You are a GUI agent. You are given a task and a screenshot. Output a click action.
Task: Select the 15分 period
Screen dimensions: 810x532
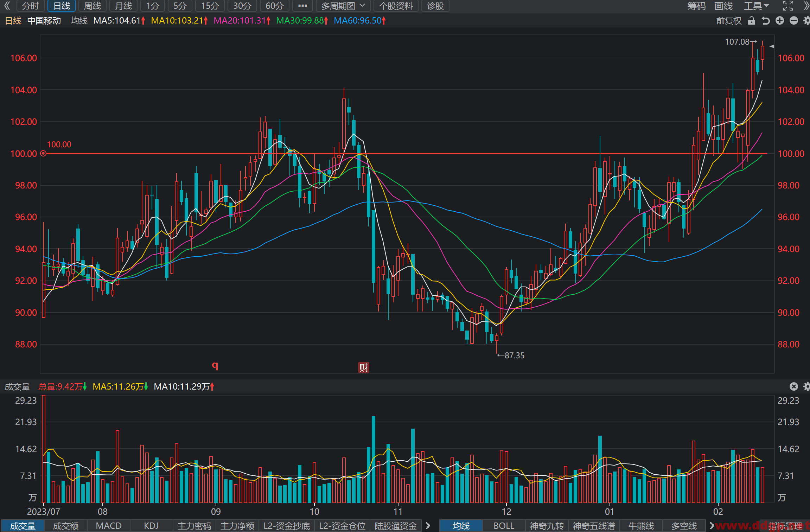coord(210,6)
